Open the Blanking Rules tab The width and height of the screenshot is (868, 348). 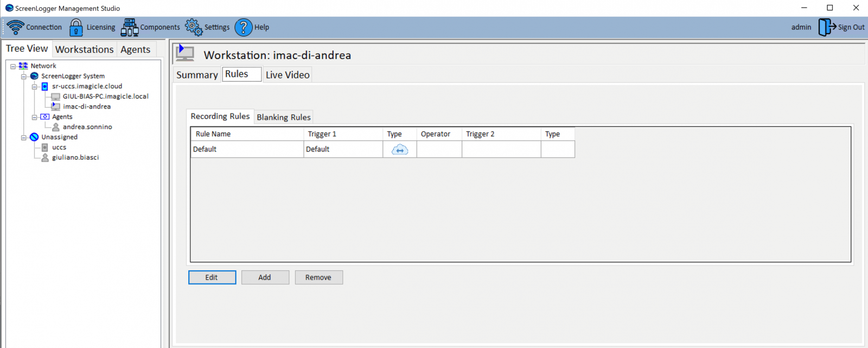(x=283, y=117)
